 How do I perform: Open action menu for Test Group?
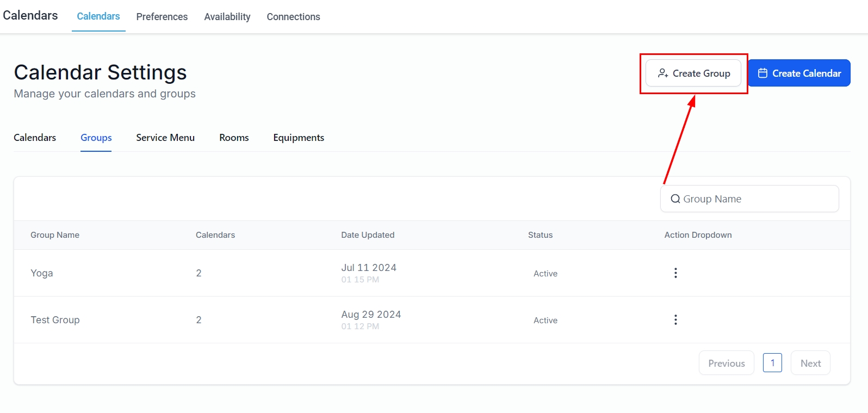pos(675,320)
